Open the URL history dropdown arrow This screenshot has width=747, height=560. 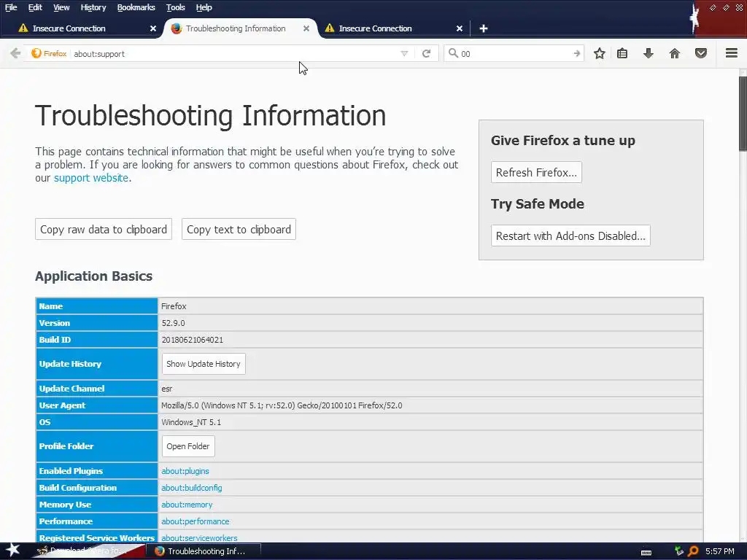404,53
